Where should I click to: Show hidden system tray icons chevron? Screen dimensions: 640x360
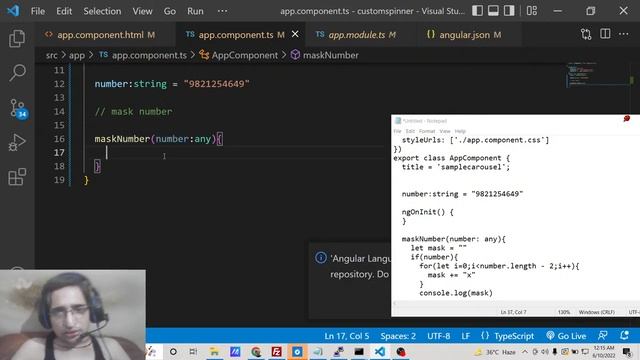(x=525, y=351)
